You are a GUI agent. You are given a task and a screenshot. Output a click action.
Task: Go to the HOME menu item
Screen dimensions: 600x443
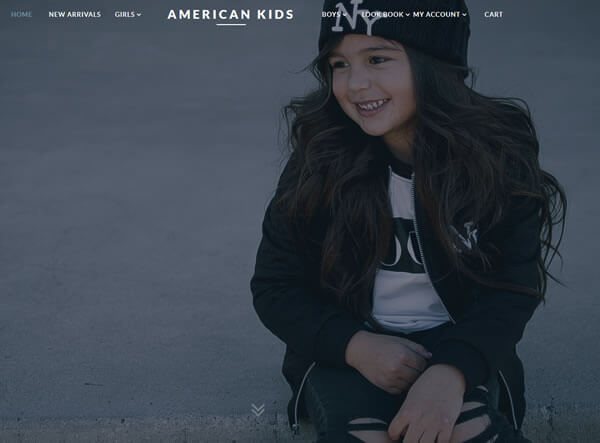click(21, 15)
